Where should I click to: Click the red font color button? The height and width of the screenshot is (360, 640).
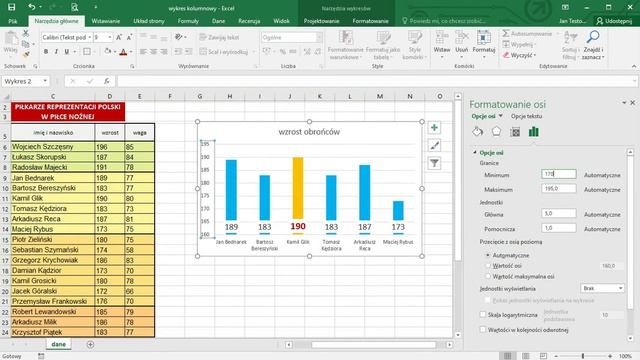coord(123,51)
